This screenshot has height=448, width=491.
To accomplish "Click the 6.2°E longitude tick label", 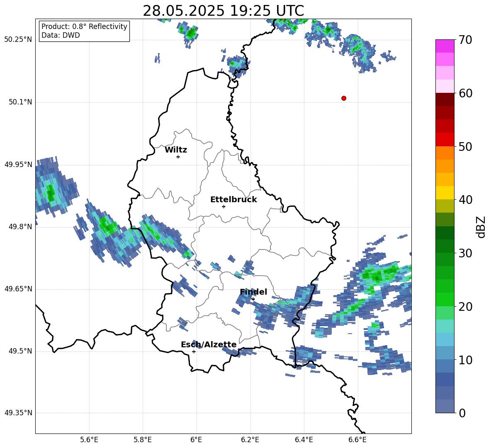I will (x=250, y=440).
